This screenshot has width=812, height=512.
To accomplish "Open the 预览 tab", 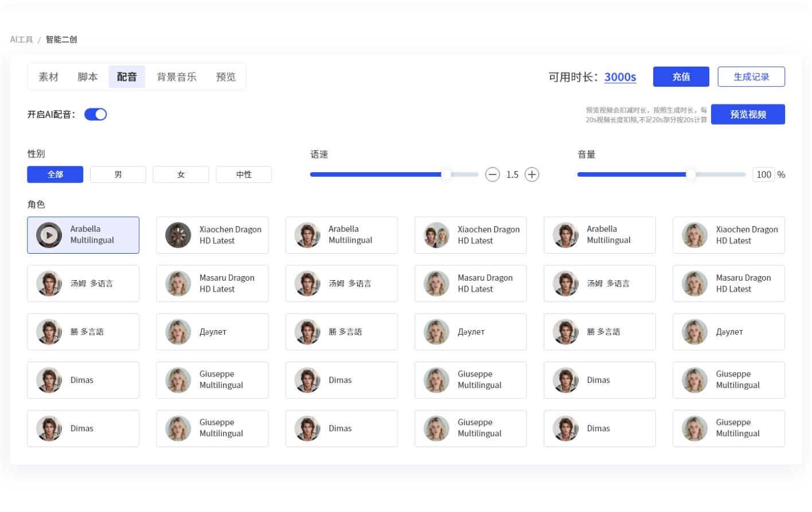I will (x=226, y=77).
